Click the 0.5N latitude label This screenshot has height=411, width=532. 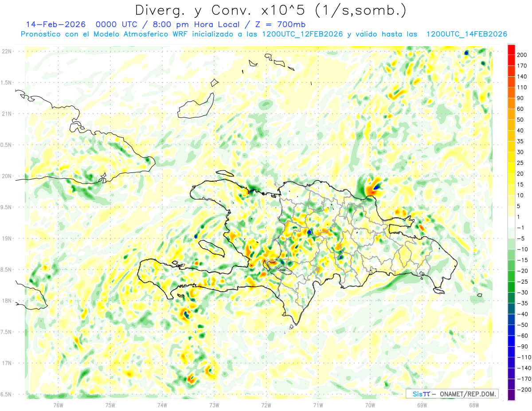pos(5,145)
